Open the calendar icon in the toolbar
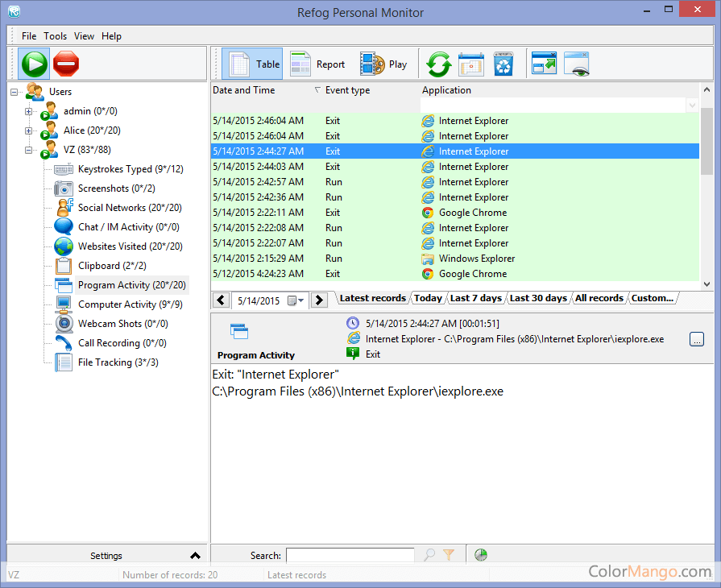The width and height of the screenshot is (721, 588). 470,64
